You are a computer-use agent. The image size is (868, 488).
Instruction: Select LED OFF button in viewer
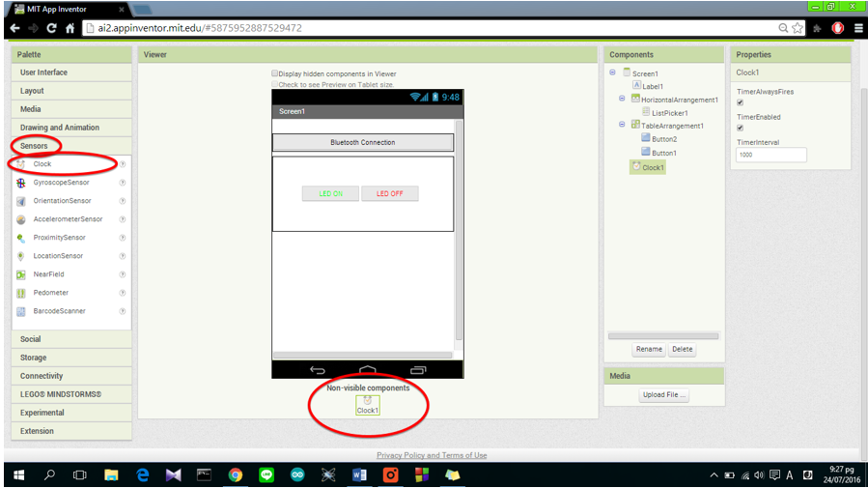tap(390, 194)
